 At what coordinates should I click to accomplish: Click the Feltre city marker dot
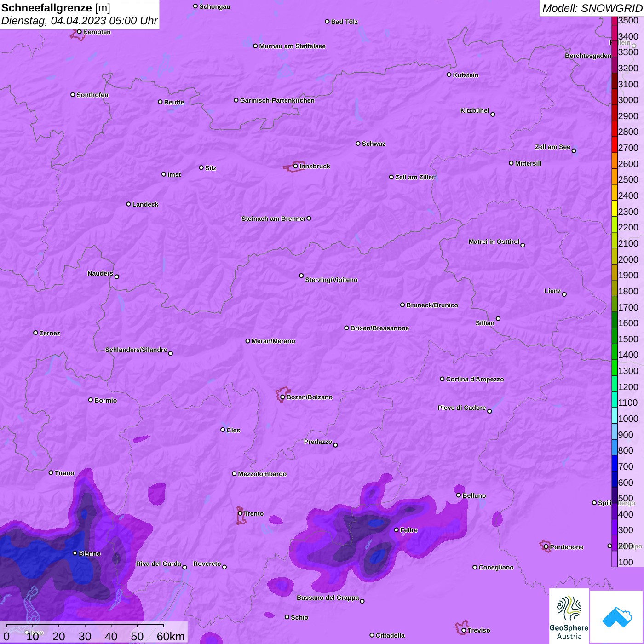[397, 530]
